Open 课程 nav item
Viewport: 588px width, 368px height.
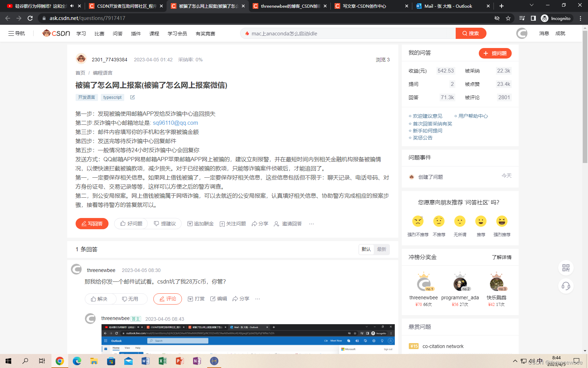154,34
